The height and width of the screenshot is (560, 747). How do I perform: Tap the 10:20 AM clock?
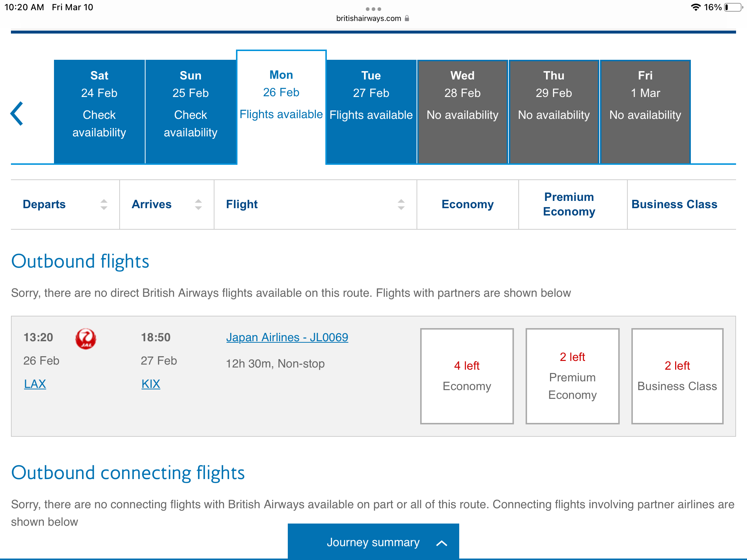click(x=24, y=7)
